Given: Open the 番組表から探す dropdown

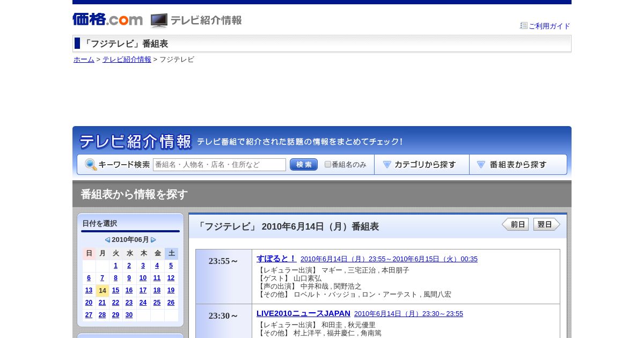Looking at the screenshot, I should [518, 165].
